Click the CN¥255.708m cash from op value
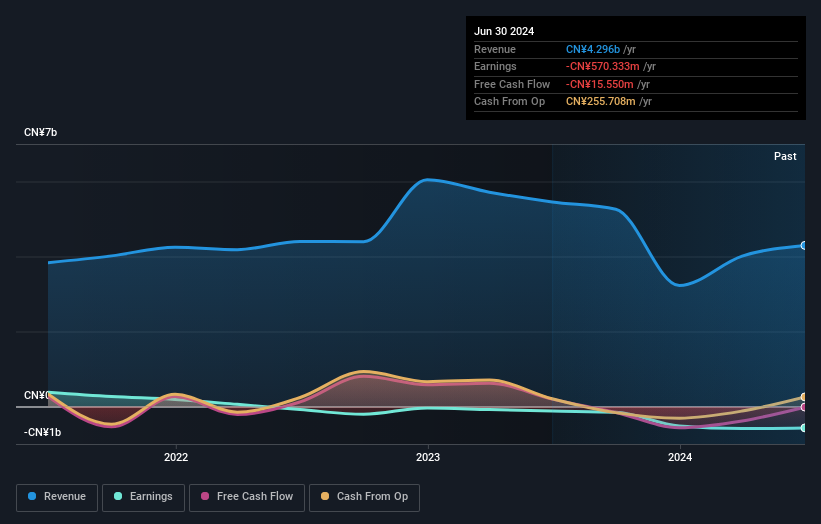Viewport: 821px width, 524px height. (601, 102)
